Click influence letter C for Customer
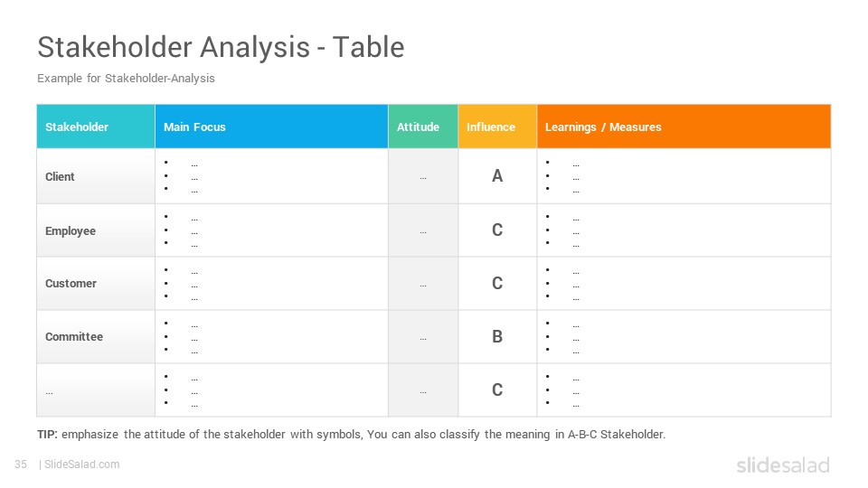868x488 pixels. coord(497,283)
